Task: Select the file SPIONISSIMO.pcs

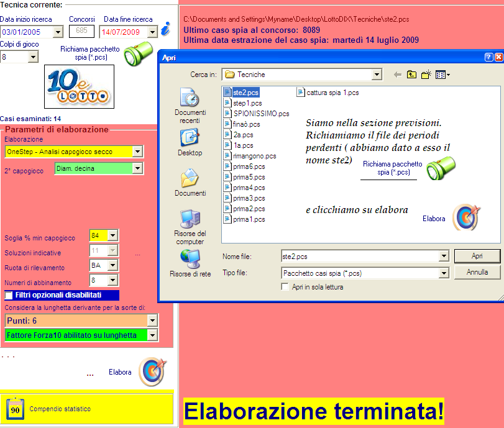Action: point(257,114)
